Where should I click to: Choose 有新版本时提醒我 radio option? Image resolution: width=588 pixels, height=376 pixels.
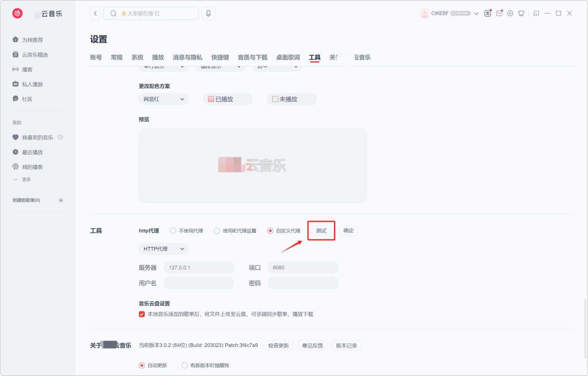(x=185, y=365)
